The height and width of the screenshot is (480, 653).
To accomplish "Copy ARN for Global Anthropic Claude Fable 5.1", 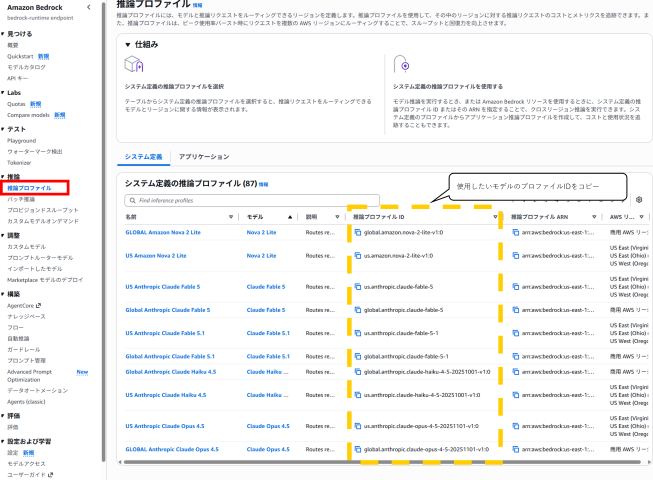I will [516, 356].
